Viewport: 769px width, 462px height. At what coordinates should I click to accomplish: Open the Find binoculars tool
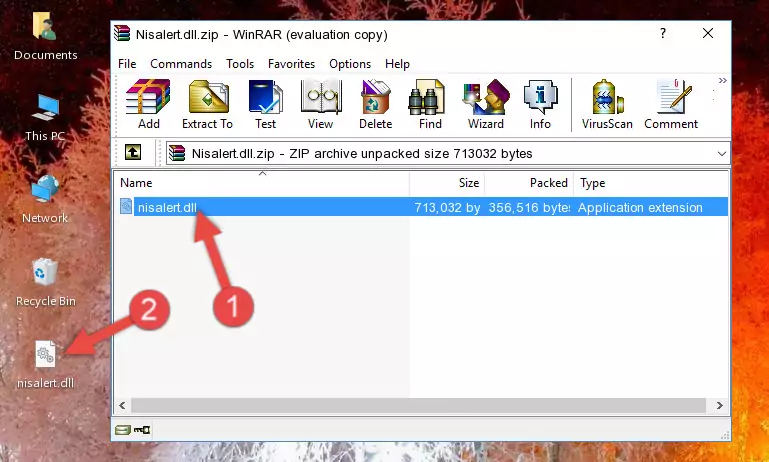[430, 104]
